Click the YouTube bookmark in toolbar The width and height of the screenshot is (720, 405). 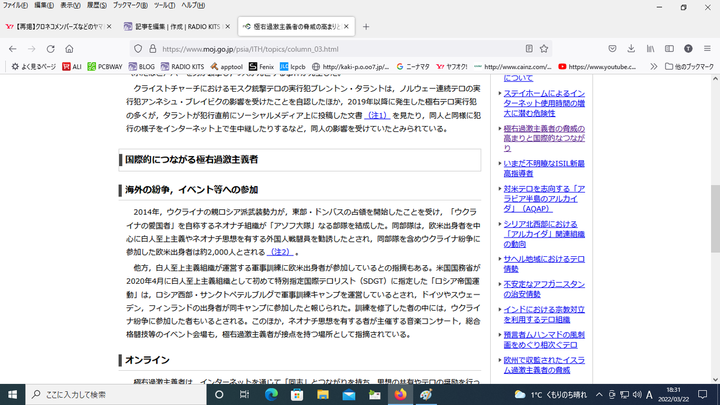click(596, 67)
